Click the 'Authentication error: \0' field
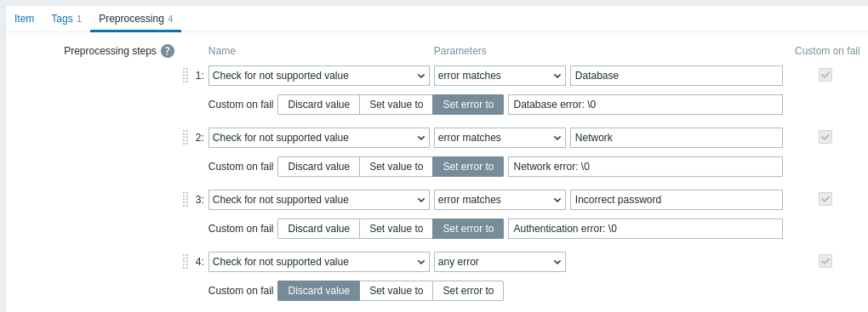Viewport: 868px width, 312px height. (645, 229)
